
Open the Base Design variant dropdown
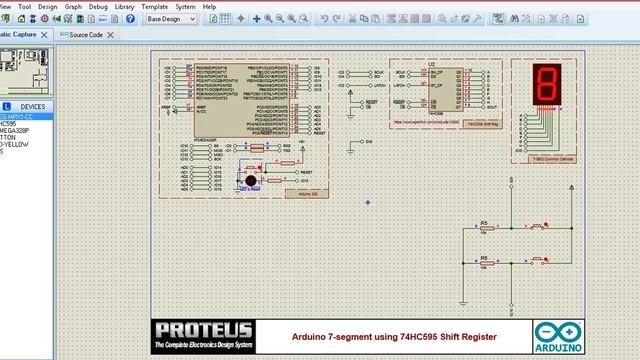[171, 19]
